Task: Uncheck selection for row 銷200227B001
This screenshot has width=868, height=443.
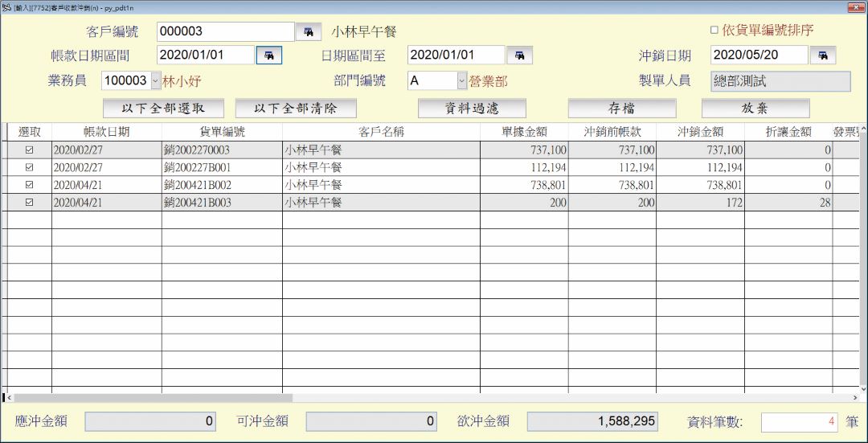Action: [x=30, y=167]
